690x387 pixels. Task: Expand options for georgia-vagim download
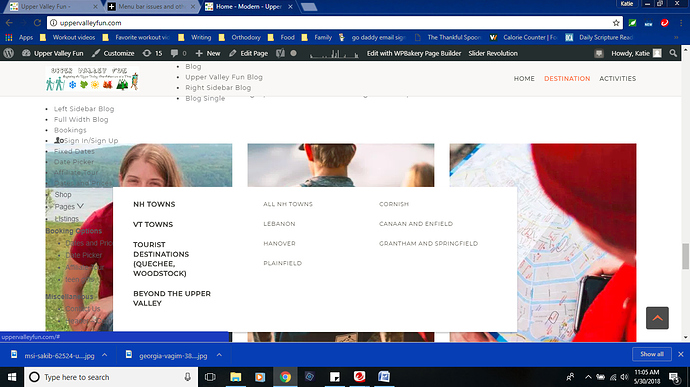(x=219, y=355)
